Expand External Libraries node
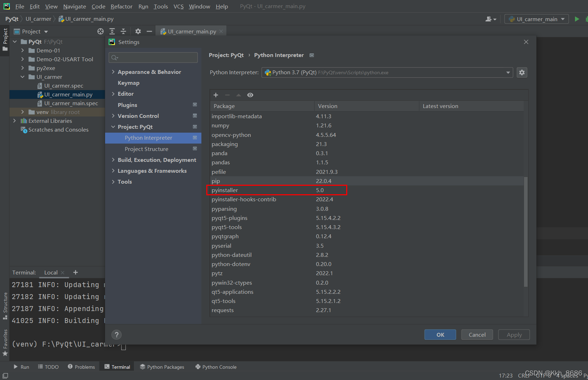 (14, 121)
